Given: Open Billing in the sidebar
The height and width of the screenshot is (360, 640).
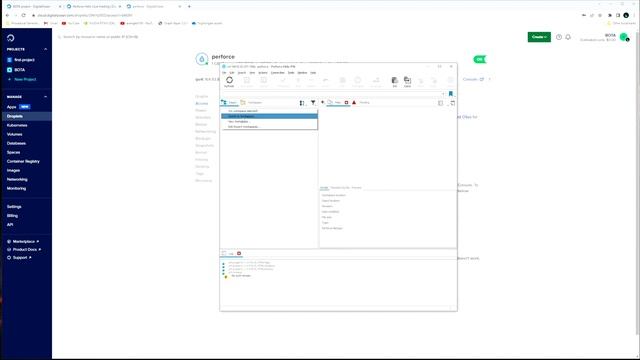Looking at the screenshot, I should 12,216.
